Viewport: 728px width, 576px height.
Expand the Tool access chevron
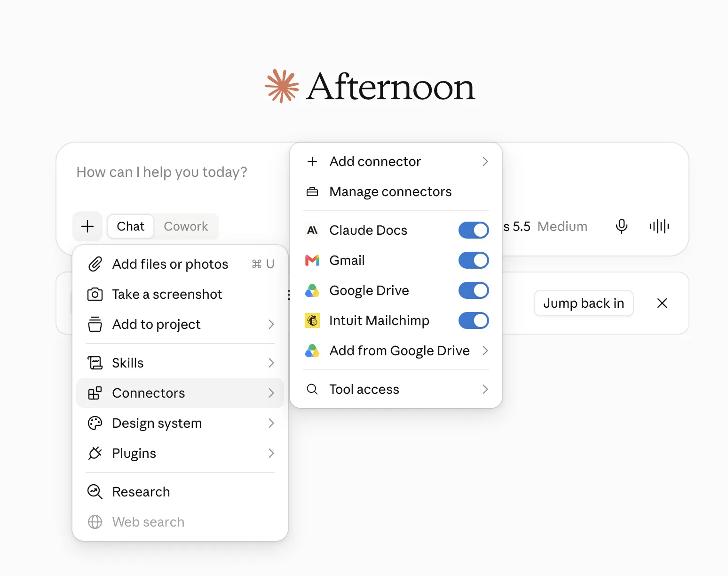[485, 389]
